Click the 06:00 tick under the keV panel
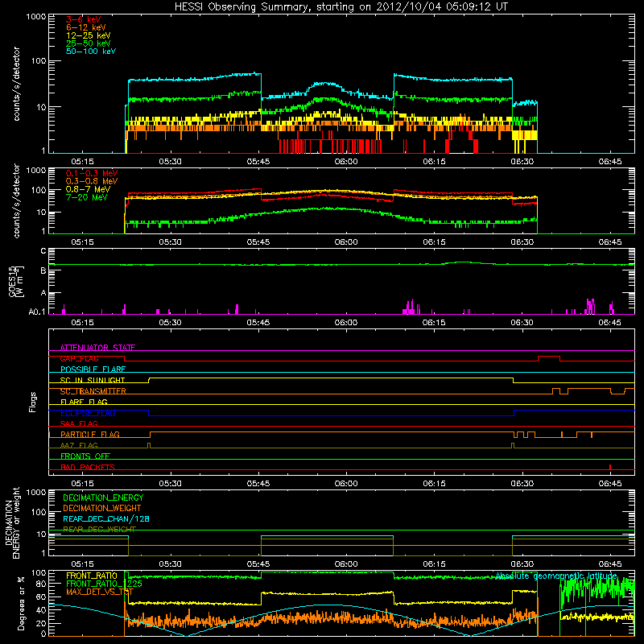The height and width of the screenshot is (644, 644). (x=346, y=162)
